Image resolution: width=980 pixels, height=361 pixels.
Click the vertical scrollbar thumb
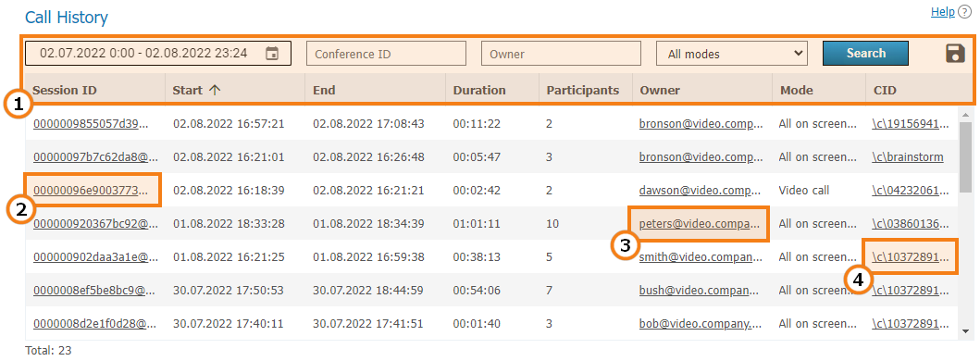coord(965,157)
